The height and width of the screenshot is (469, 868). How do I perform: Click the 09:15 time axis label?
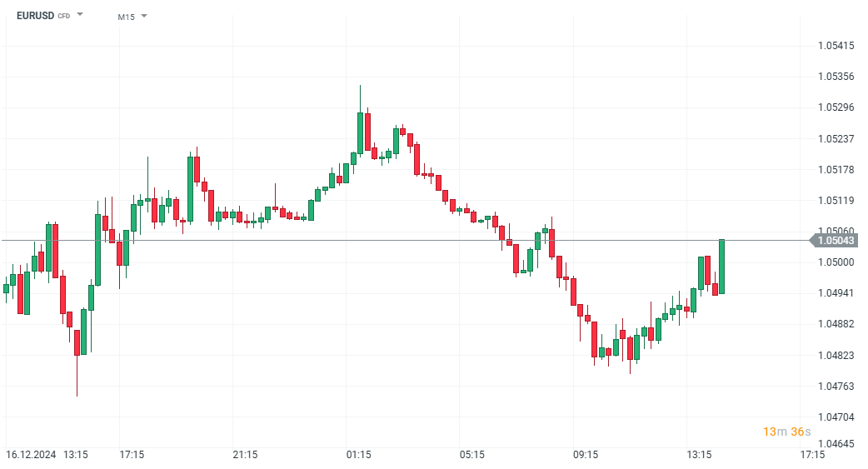point(586,455)
